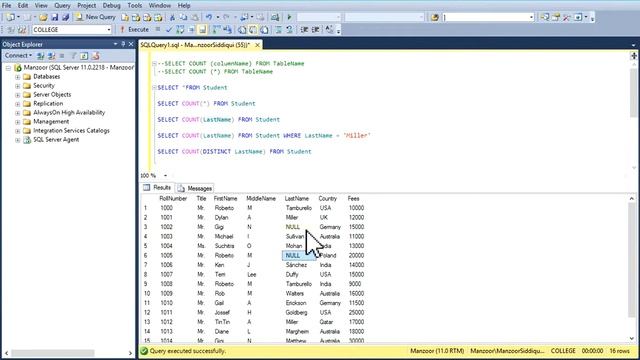Click the Increase Indent icon

tap(316, 29)
